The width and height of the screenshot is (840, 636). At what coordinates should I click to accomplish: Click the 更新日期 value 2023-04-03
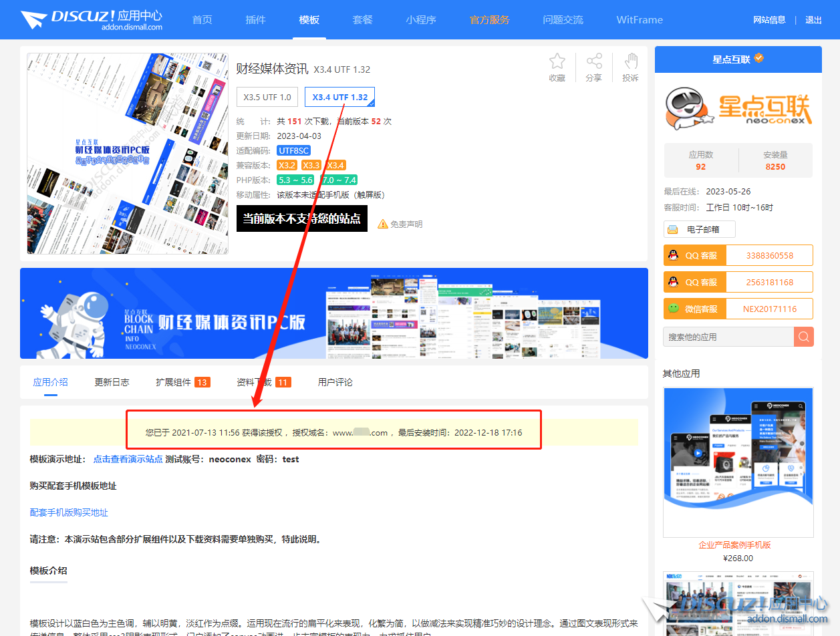[x=299, y=136]
